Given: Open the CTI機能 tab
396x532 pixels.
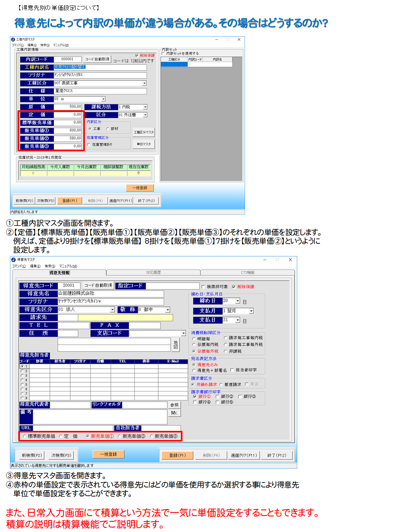Looking at the screenshot, I should tap(247, 273).
